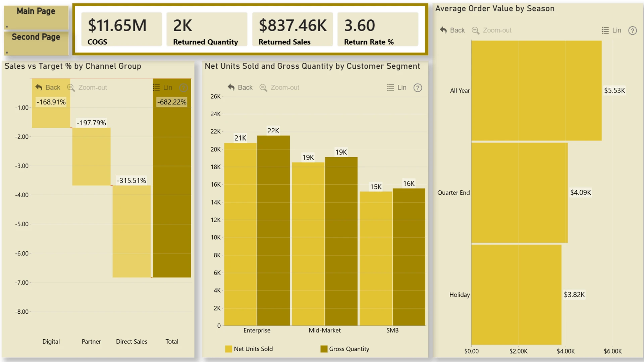644x362 pixels.
Task: Select the Returned Quantity 2K card
Action: tap(207, 29)
